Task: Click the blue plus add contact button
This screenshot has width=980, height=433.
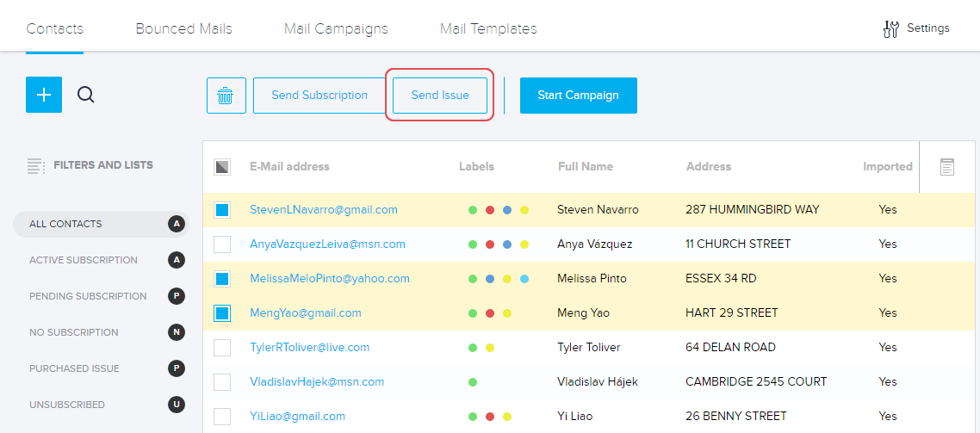Action: click(x=44, y=95)
